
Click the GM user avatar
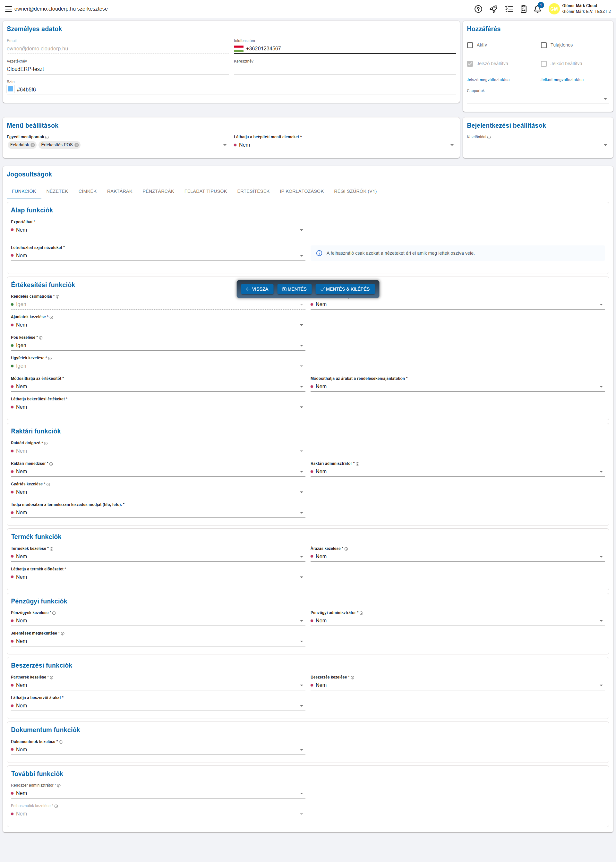click(554, 9)
